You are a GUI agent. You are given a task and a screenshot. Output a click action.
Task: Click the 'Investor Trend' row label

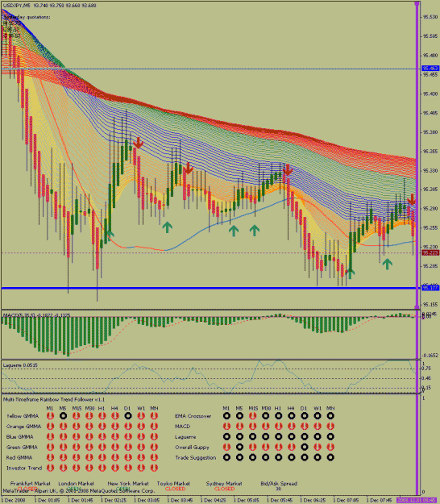24,468
